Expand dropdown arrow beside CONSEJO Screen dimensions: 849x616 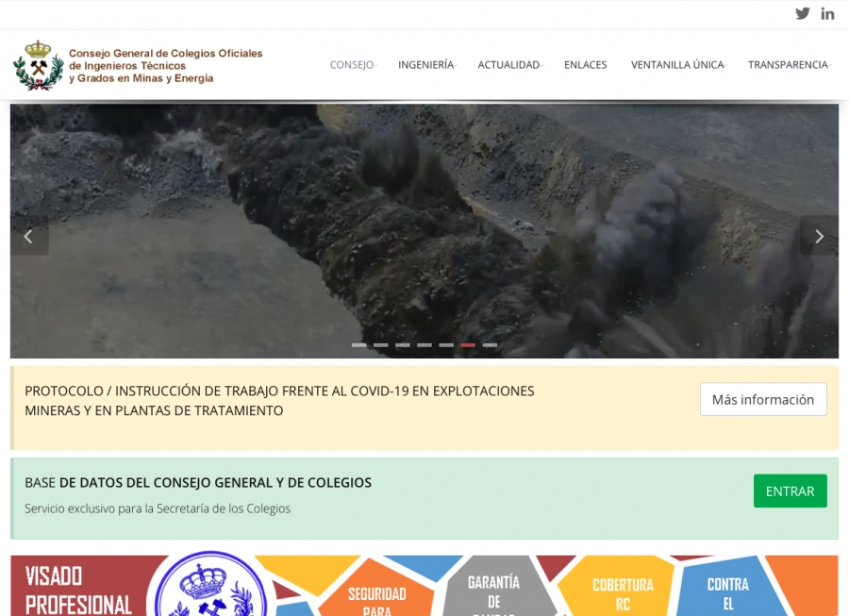coord(375,66)
